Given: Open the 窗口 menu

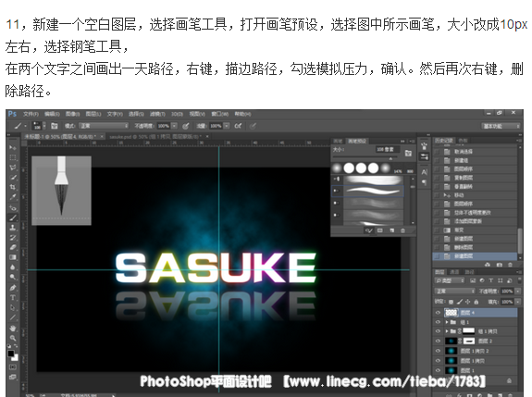Looking at the screenshot, I should click(x=220, y=114).
